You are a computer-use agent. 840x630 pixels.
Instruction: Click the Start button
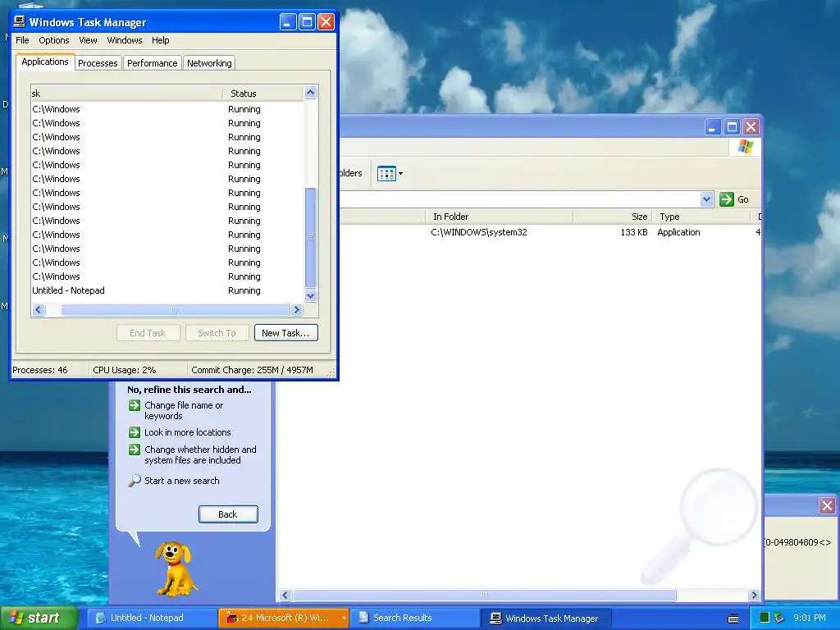[x=38, y=618]
